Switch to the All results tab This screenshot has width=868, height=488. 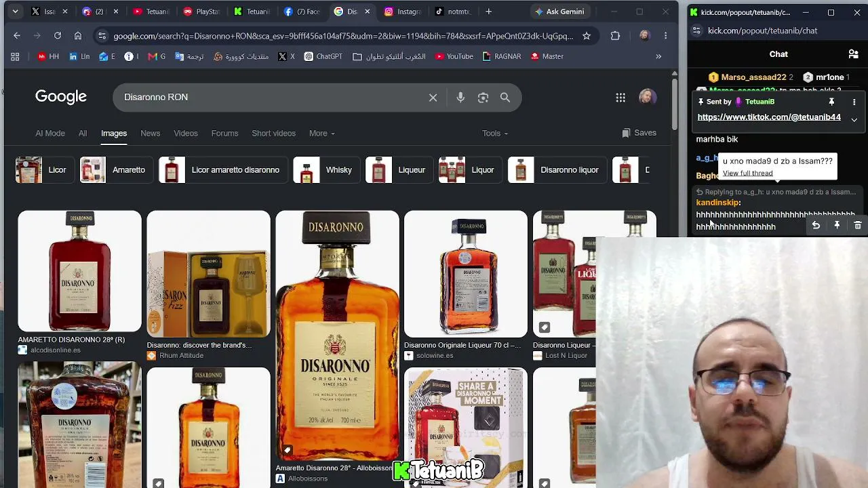(83, 134)
